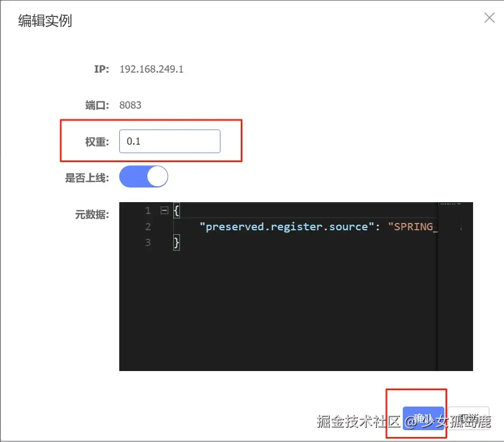Viewport: 504px width, 442px height.
Task: Click the port value 8083
Action: 130,105
